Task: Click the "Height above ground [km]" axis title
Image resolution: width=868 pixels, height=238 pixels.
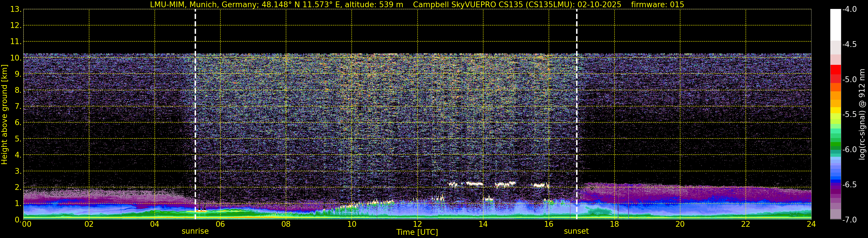Action: (4, 115)
